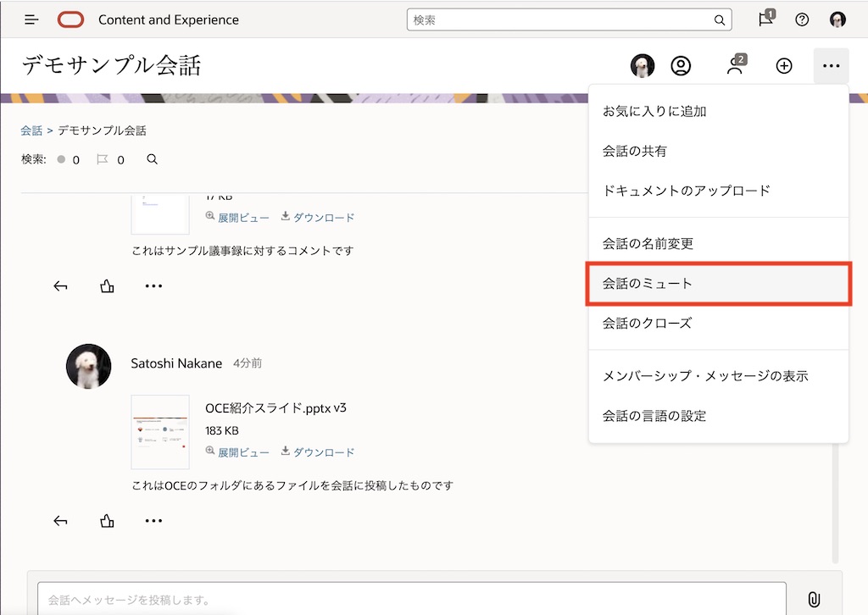
Task: Open message actions via the ellipsis below Satoshi's post
Action: pyautogui.click(x=153, y=521)
